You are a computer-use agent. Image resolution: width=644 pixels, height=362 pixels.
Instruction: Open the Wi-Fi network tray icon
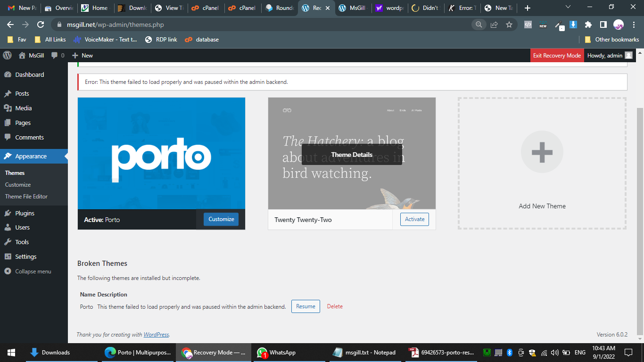544,353
